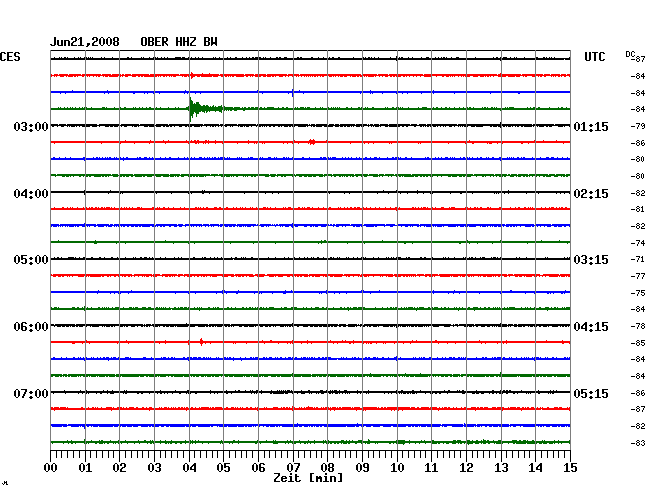This screenshot has height=494, width=650.
Task: Click the DC value -86 beside 05:15
Action: tap(638, 393)
